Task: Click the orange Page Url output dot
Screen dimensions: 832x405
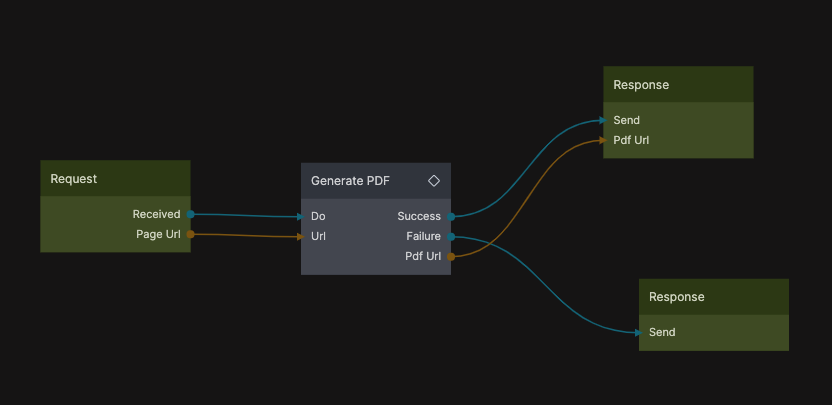Action: 190,234
